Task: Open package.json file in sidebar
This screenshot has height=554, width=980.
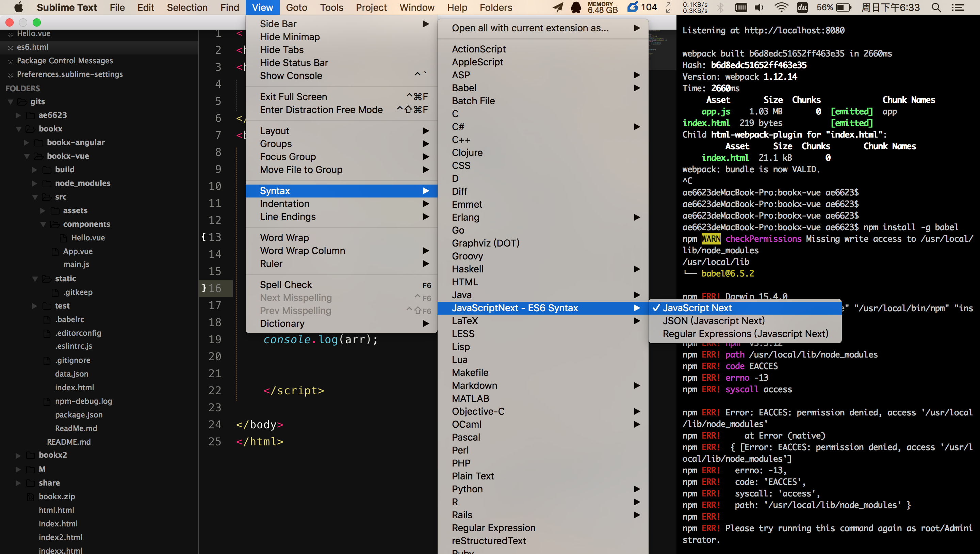Action: point(79,415)
